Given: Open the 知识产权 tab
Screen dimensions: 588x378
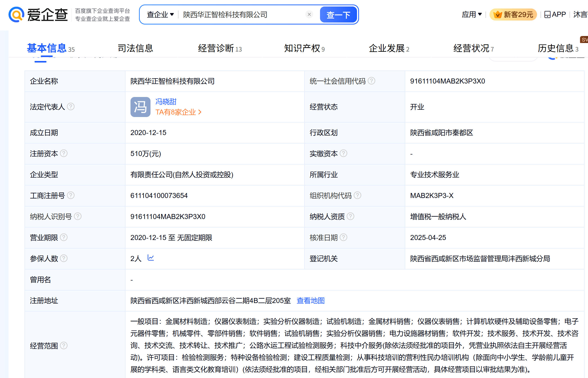Looking at the screenshot, I should click(x=302, y=48).
